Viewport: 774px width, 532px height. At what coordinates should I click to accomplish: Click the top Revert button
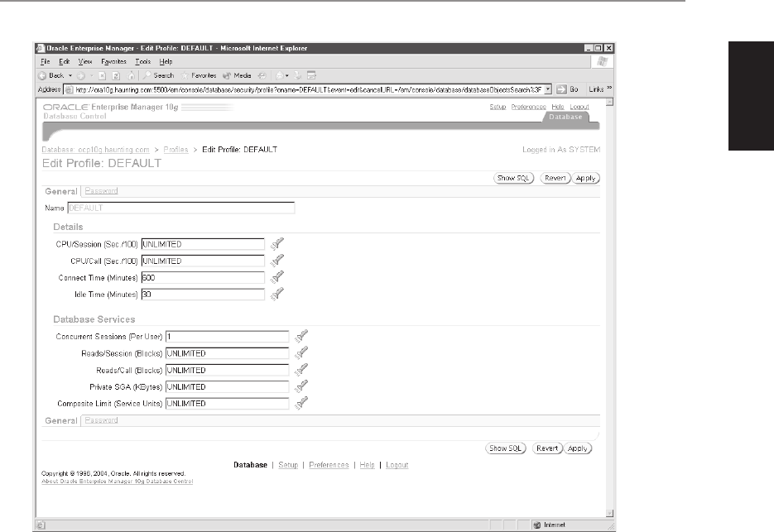tap(555, 178)
